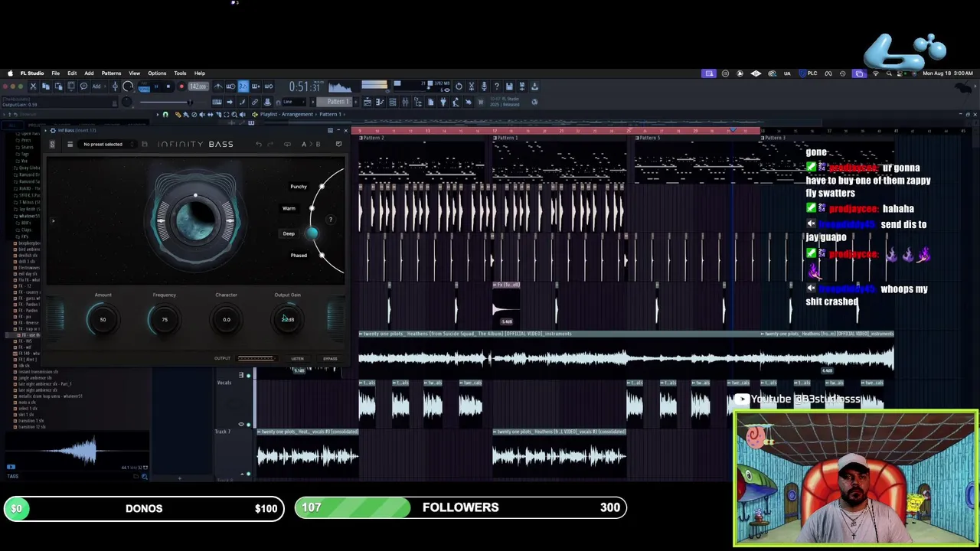Open the View menu
This screenshot has width=980, height=551.
(134, 73)
